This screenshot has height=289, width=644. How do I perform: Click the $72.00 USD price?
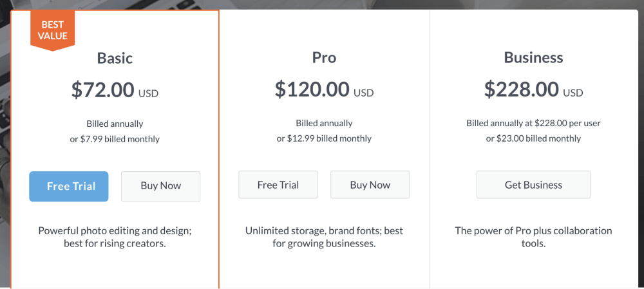115,90
